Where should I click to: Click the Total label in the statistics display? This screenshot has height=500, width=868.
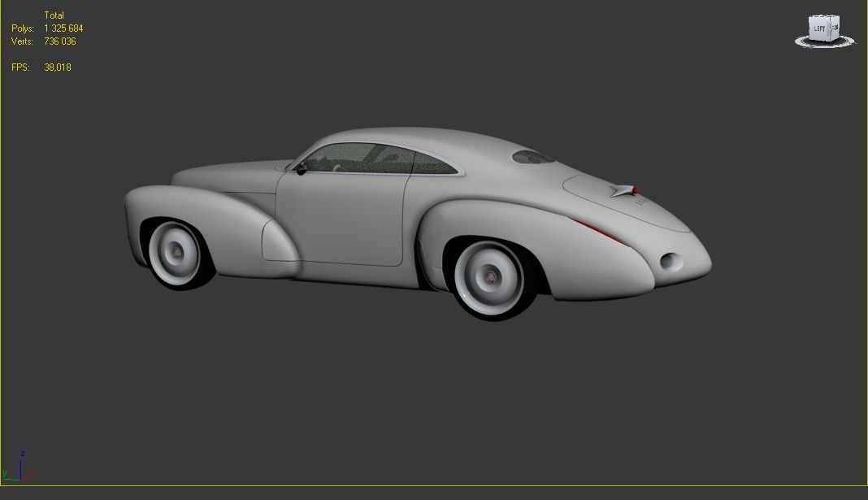[x=54, y=15]
